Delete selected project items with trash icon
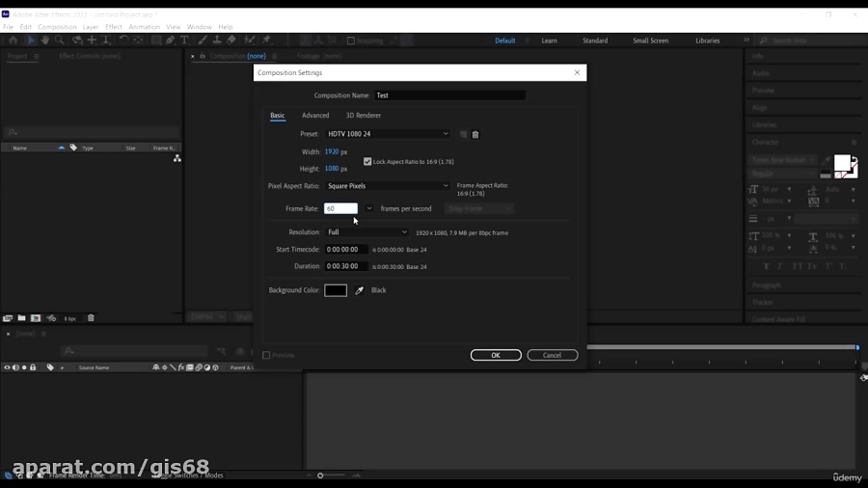The height and width of the screenshot is (488, 868). coord(91,318)
